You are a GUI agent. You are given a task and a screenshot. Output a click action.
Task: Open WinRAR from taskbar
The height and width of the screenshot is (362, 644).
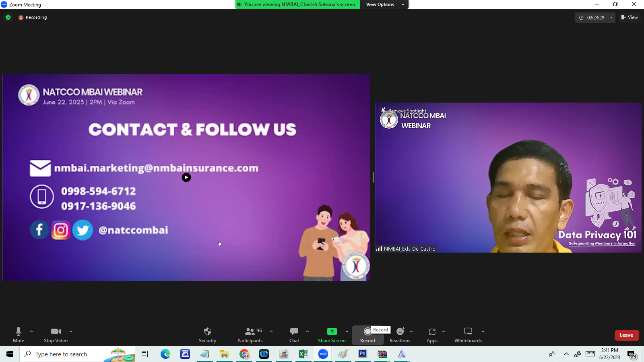(x=382, y=354)
